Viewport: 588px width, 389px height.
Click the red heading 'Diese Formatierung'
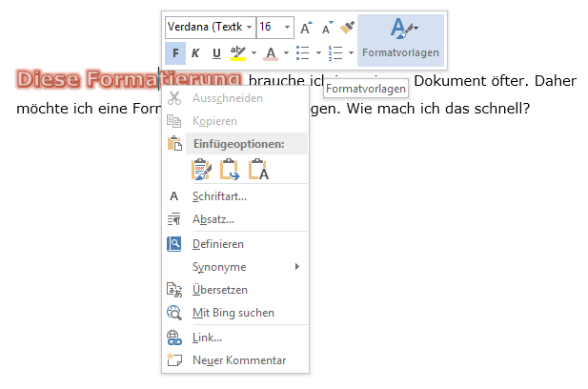tap(129, 79)
